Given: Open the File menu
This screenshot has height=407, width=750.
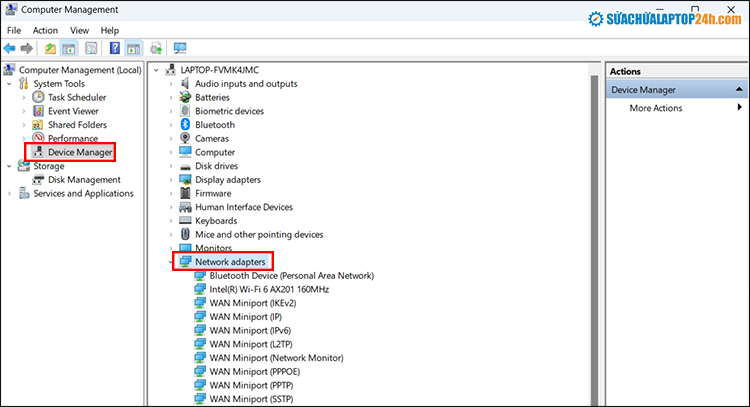Looking at the screenshot, I should 14,30.
